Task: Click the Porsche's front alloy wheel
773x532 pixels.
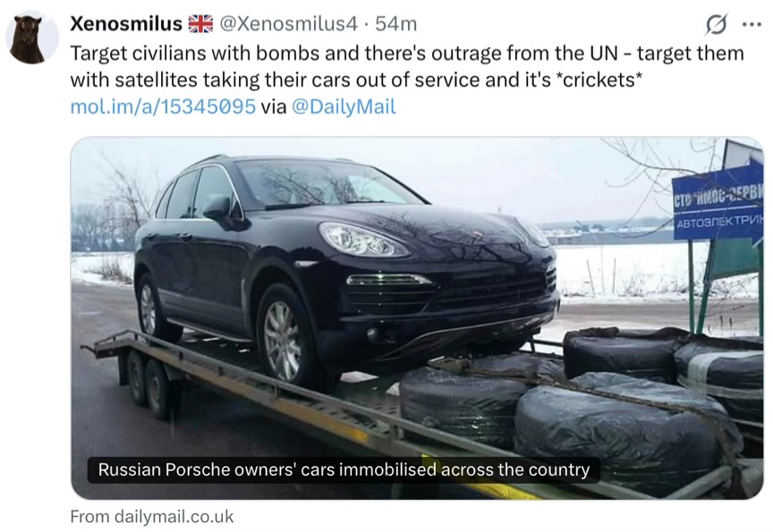Action: (283, 340)
